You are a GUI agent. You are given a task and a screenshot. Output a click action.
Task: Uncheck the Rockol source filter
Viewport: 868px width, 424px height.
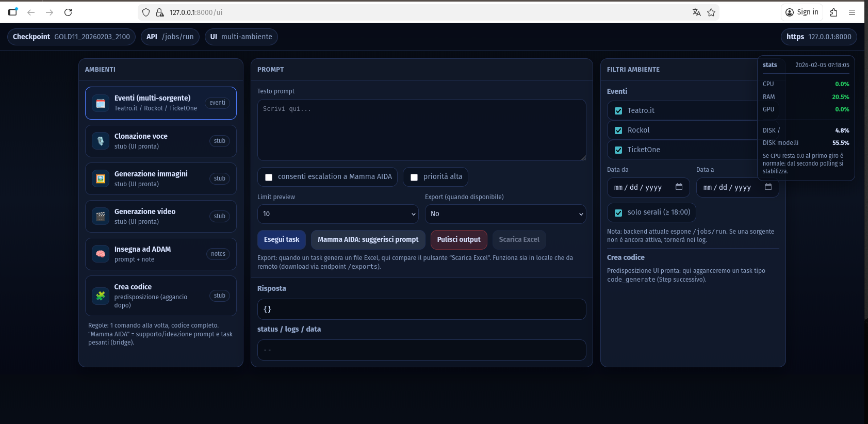pyautogui.click(x=618, y=131)
